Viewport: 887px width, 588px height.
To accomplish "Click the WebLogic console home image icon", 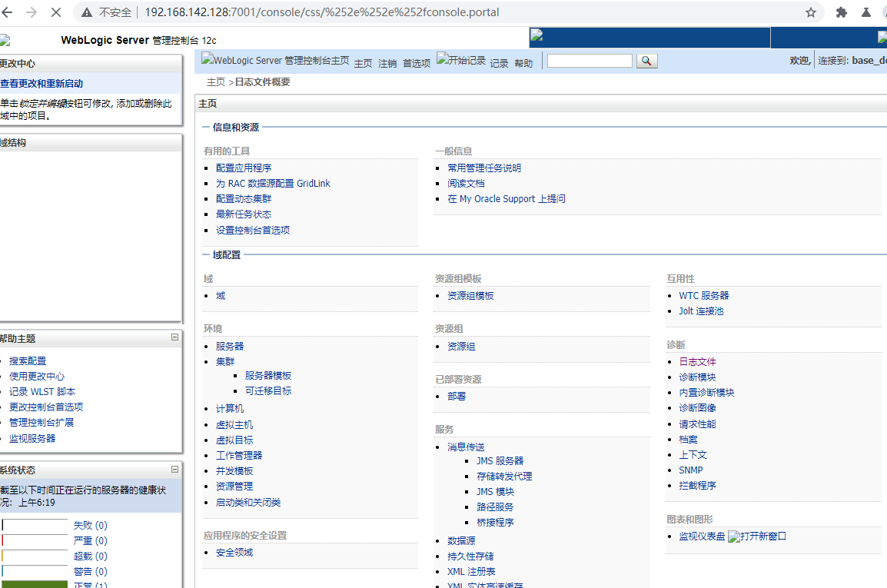I will pyautogui.click(x=207, y=58).
